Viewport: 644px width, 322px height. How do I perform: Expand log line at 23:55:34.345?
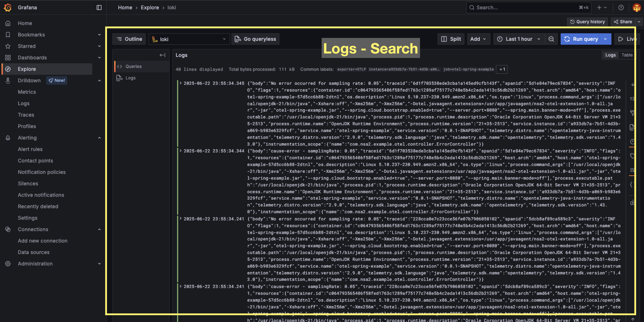(180, 83)
